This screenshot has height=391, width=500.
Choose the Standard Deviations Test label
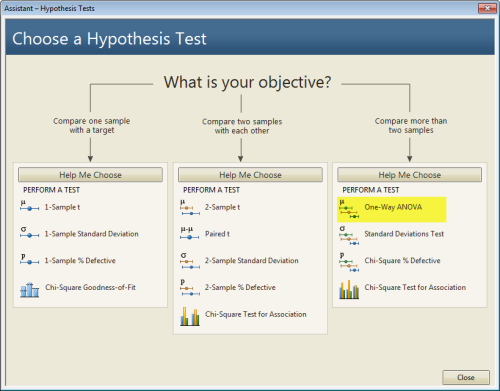pos(404,234)
